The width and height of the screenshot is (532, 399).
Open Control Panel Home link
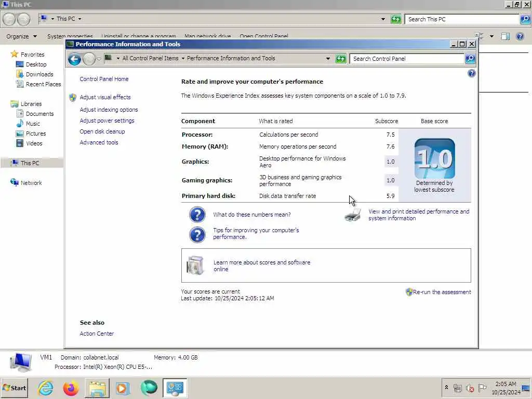click(x=104, y=79)
